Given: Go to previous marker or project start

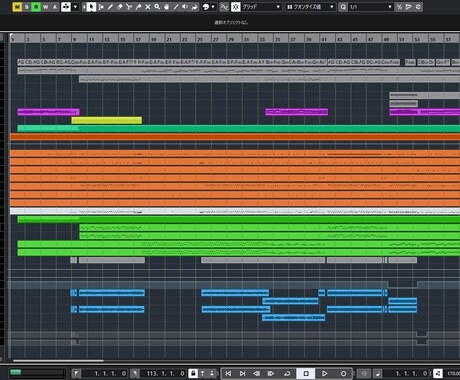Looking at the screenshot, I should click(x=228, y=373).
